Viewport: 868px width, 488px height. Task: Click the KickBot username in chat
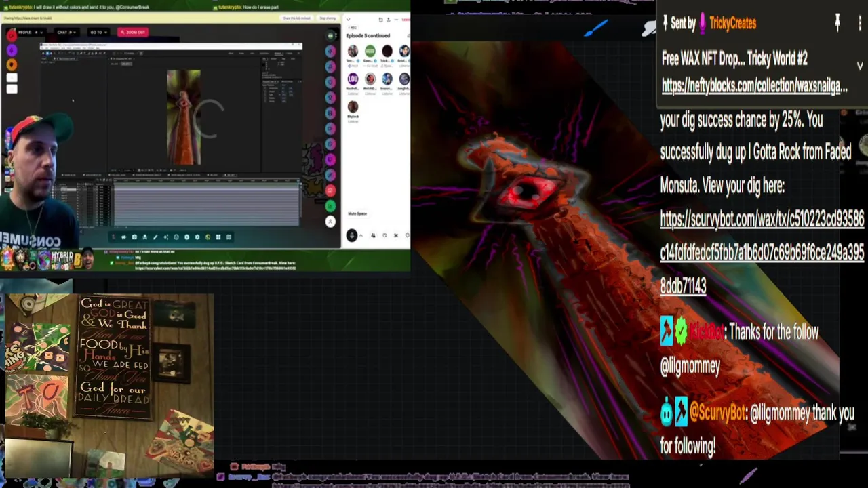pyautogui.click(x=707, y=332)
